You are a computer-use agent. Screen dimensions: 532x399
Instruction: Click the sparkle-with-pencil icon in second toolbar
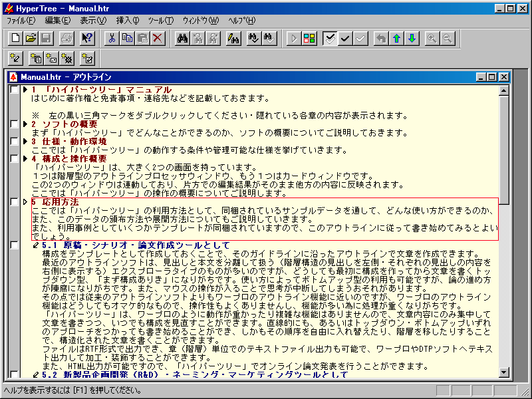[x=15, y=59]
